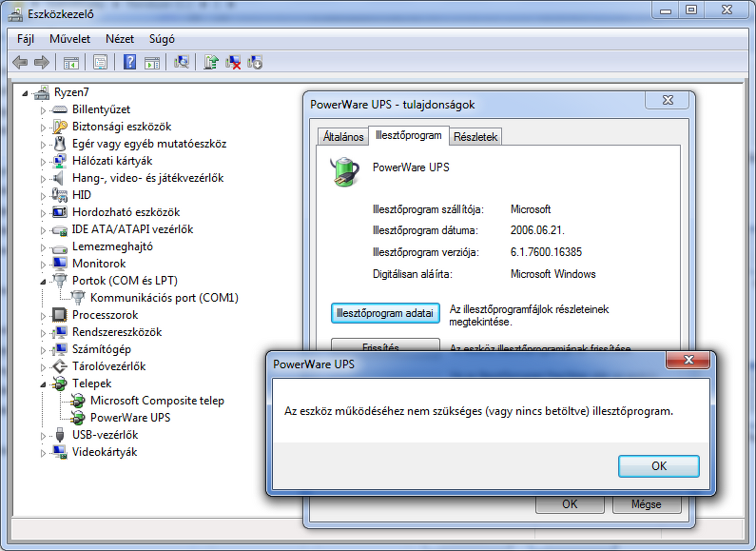Screen dimensions: 756x551
Task: Click the speaker icon for Hang-, video-
Action: [58, 178]
